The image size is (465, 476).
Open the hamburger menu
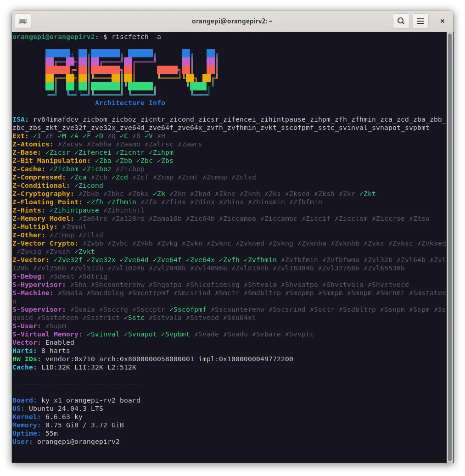[420, 21]
